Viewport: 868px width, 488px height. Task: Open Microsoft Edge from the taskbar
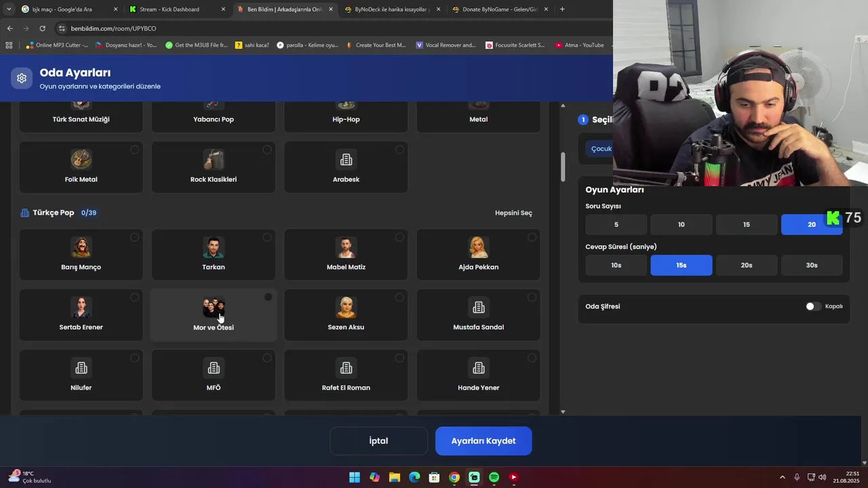click(x=414, y=477)
